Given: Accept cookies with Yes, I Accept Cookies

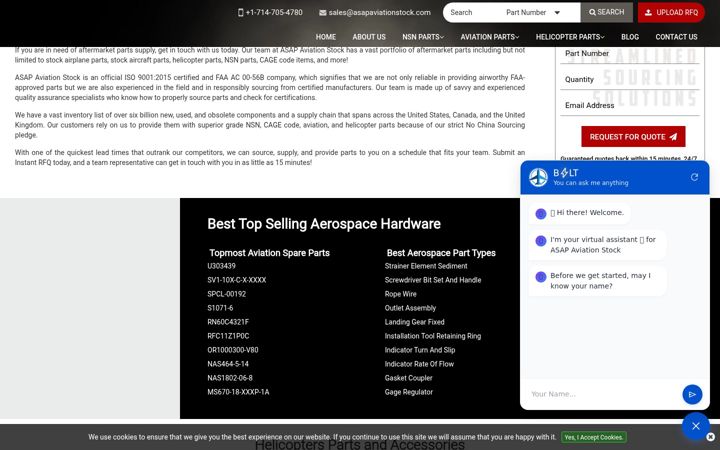Looking at the screenshot, I should click(x=594, y=437).
